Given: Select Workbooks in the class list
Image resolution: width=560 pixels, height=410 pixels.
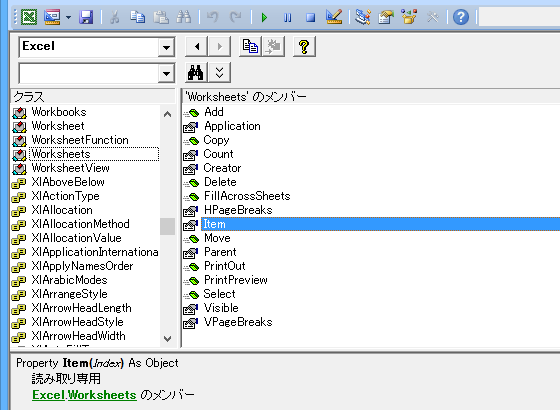Looking at the screenshot, I should 59,112.
